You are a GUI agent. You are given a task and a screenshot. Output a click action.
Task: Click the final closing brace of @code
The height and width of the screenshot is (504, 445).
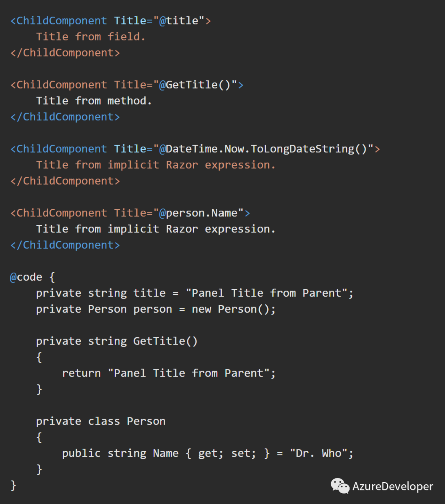pyautogui.click(x=13, y=485)
